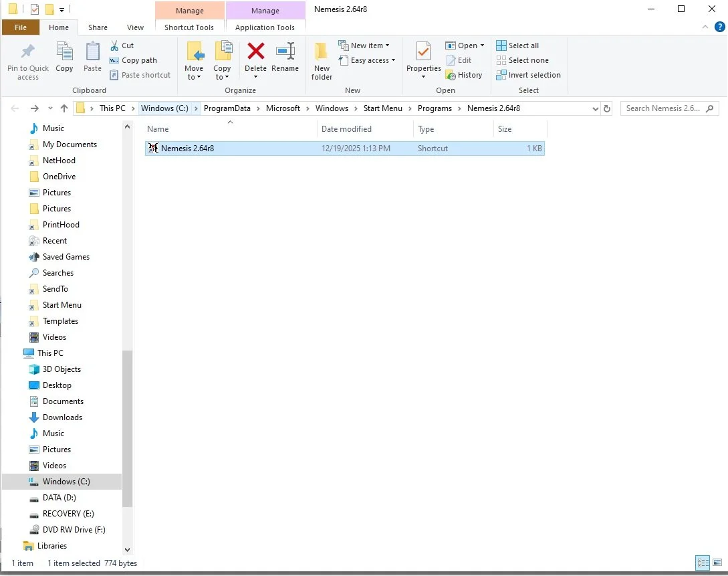Open DVD RW Drive (F:)
Image resolution: width=728 pixels, height=576 pixels.
tap(74, 530)
